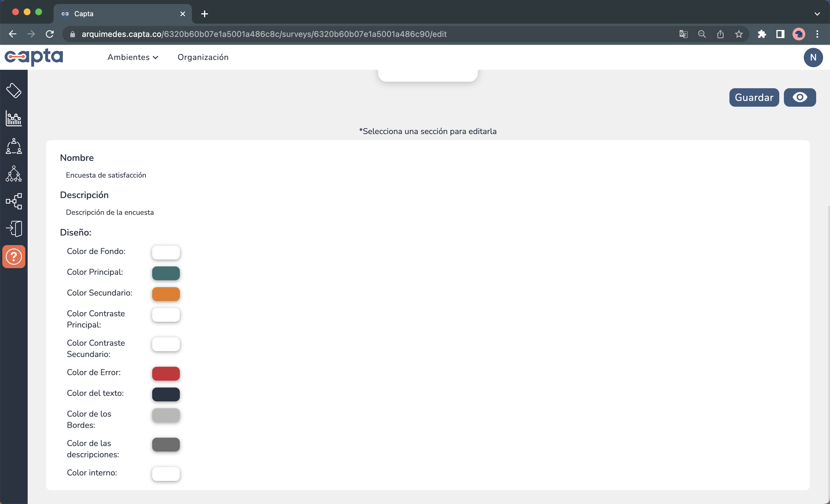Viewport: 830px width, 504px height.
Task: Select the Capta browser tab
Action: click(121, 14)
